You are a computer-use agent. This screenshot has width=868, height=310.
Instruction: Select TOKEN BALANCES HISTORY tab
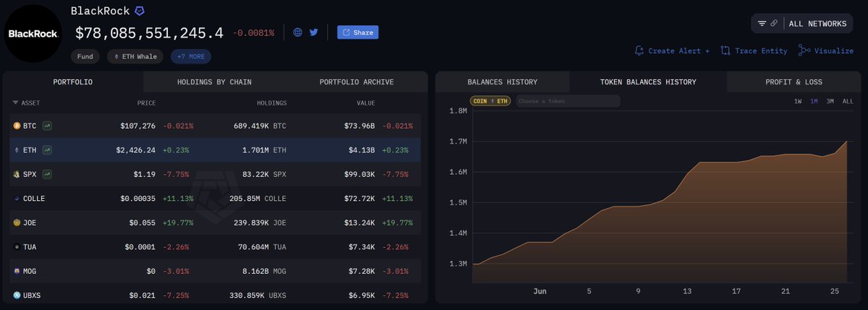pyautogui.click(x=648, y=82)
